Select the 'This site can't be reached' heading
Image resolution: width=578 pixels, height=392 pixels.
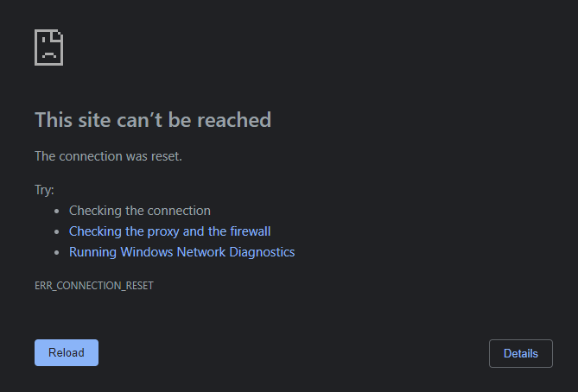pyautogui.click(x=153, y=120)
